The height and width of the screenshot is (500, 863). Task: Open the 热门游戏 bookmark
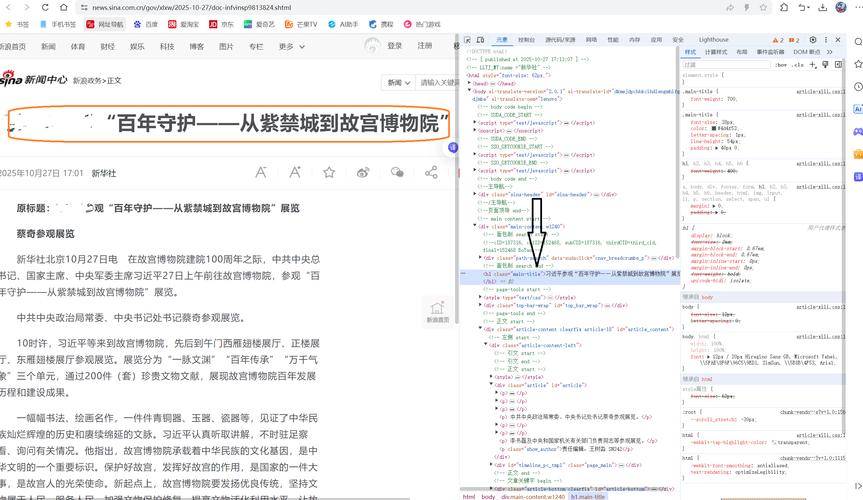click(422, 24)
